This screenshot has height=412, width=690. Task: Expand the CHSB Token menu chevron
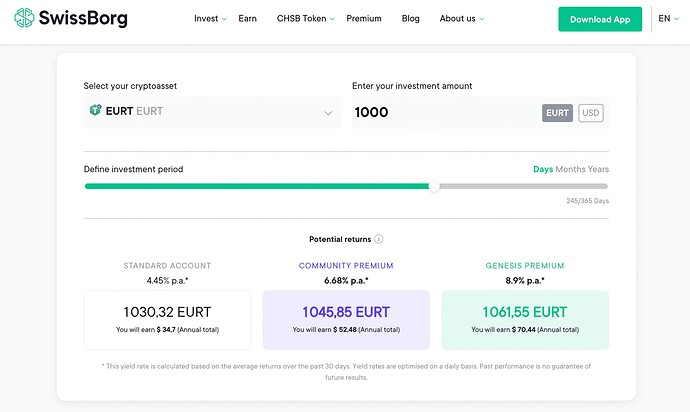pyautogui.click(x=332, y=19)
